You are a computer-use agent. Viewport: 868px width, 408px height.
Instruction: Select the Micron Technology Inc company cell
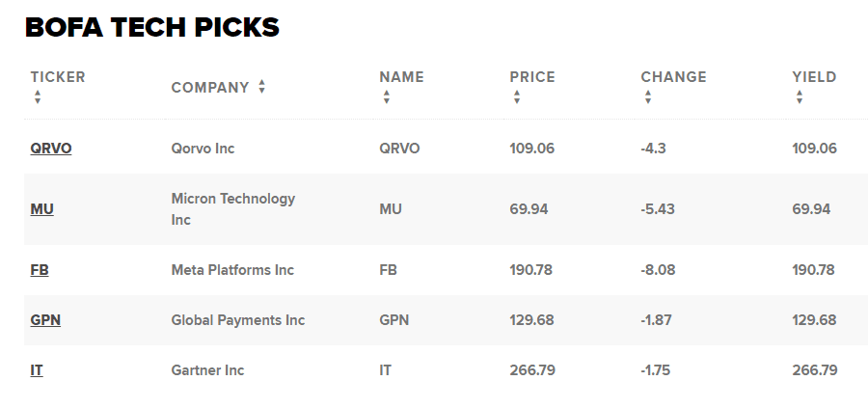(x=232, y=208)
